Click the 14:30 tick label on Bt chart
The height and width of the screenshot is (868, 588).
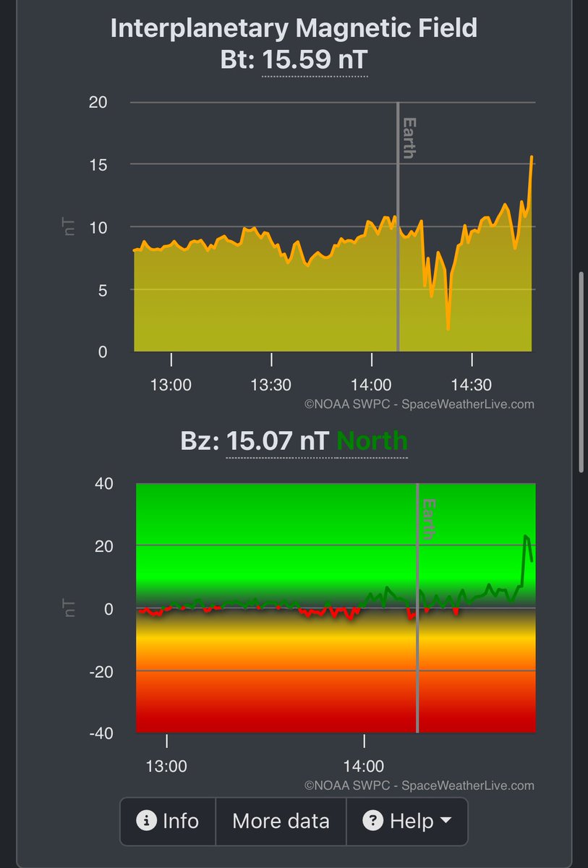pos(472,385)
